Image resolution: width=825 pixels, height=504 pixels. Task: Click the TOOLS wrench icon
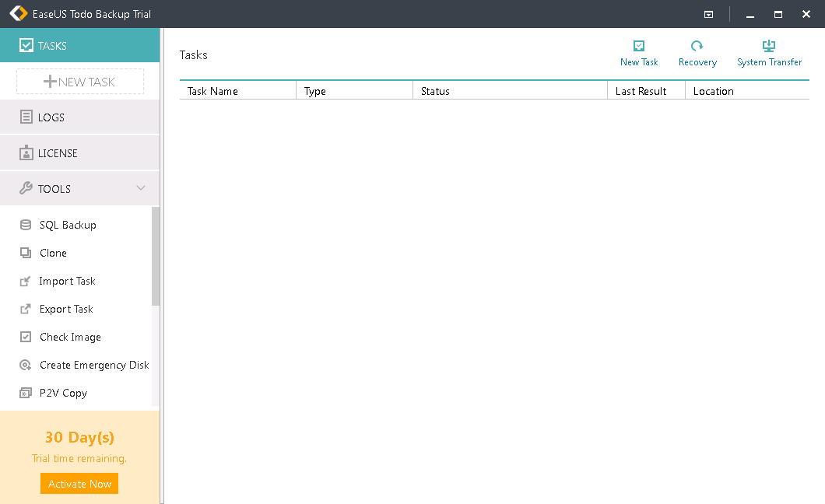(x=26, y=188)
